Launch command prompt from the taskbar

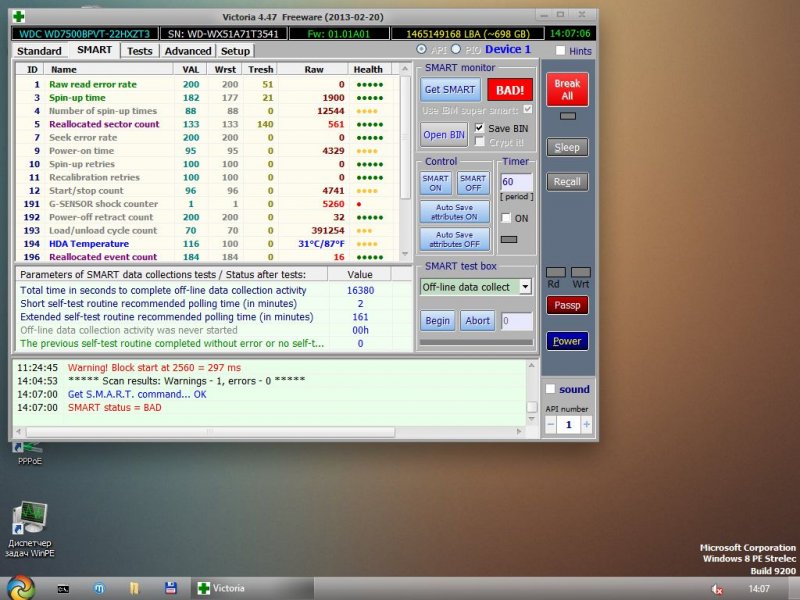click(x=62, y=588)
